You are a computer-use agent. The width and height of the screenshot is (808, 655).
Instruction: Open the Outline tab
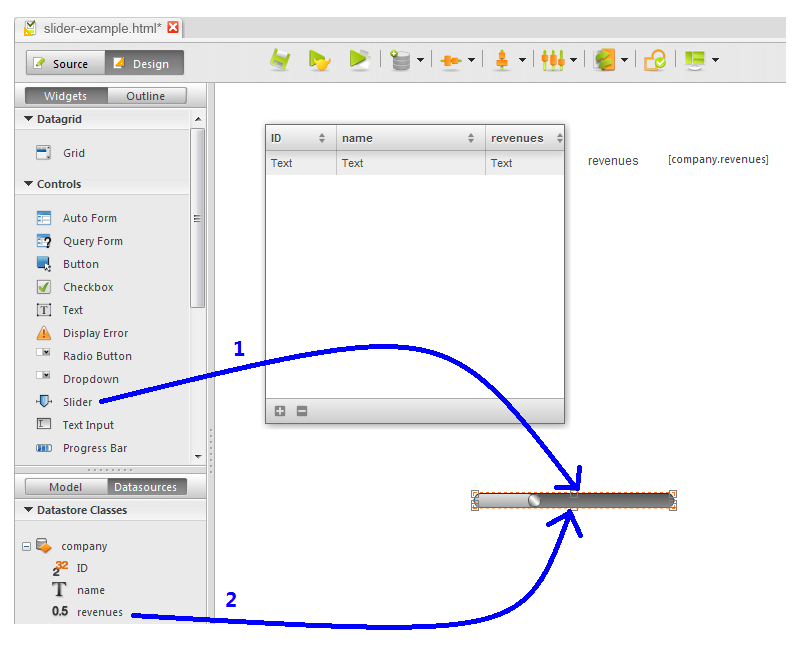click(146, 96)
